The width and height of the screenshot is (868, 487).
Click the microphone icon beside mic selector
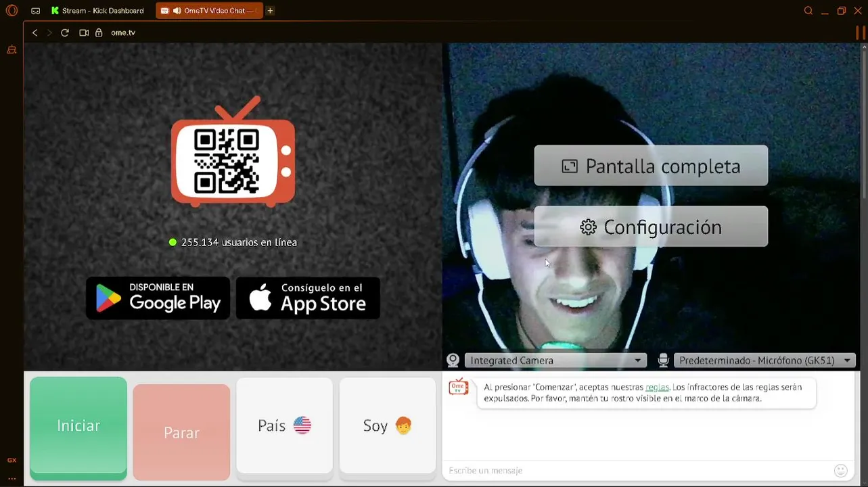[x=664, y=361]
